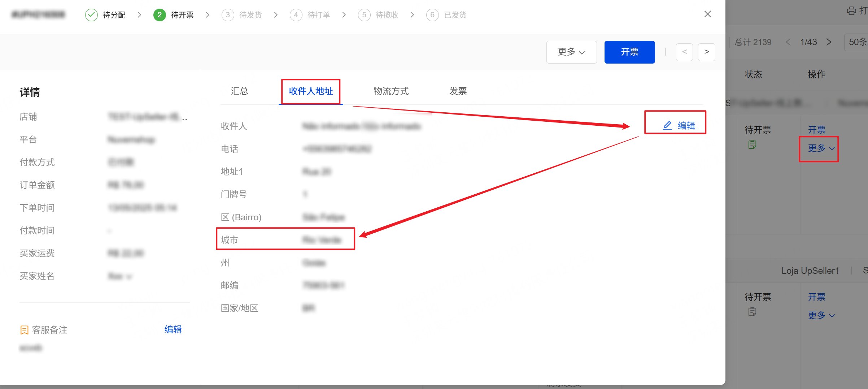Click the blue 开票 button
This screenshot has height=389, width=868.
tap(629, 52)
